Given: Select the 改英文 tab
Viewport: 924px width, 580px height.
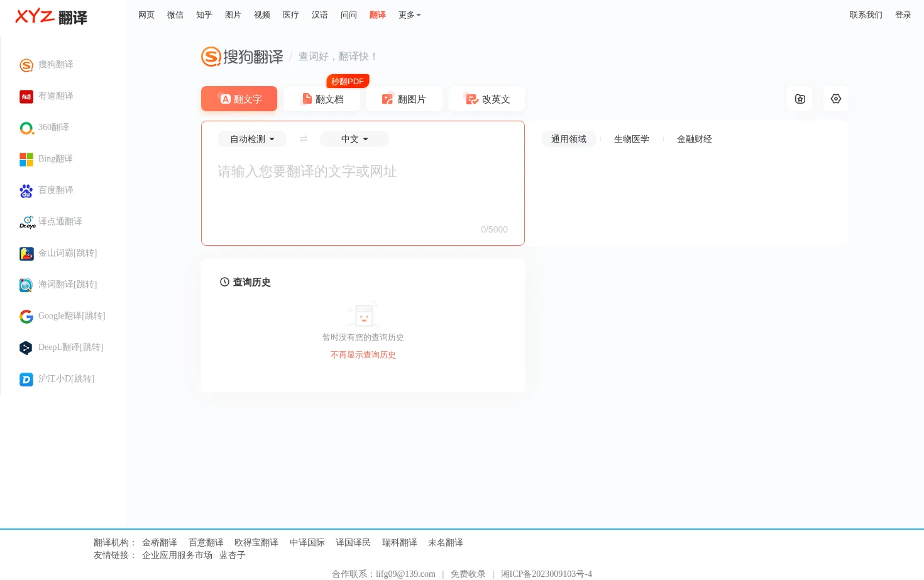Looking at the screenshot, I should [487, 99].
